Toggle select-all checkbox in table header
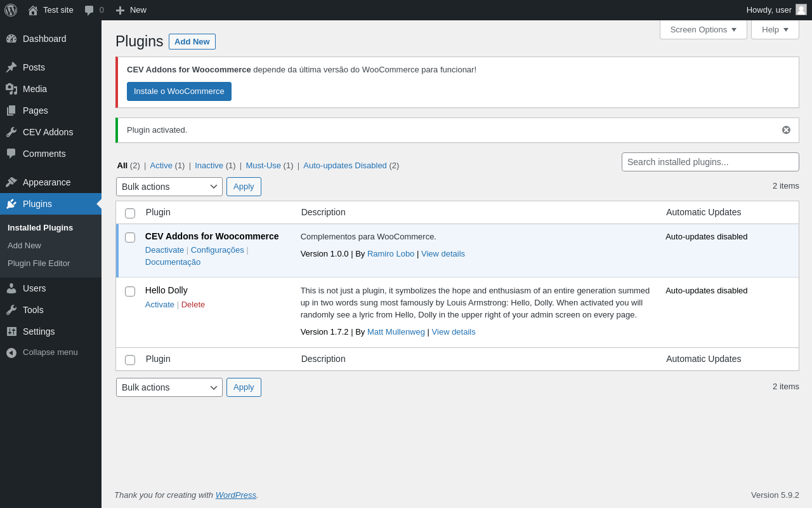This screenshot has height=508, width=812. (130, 213)
